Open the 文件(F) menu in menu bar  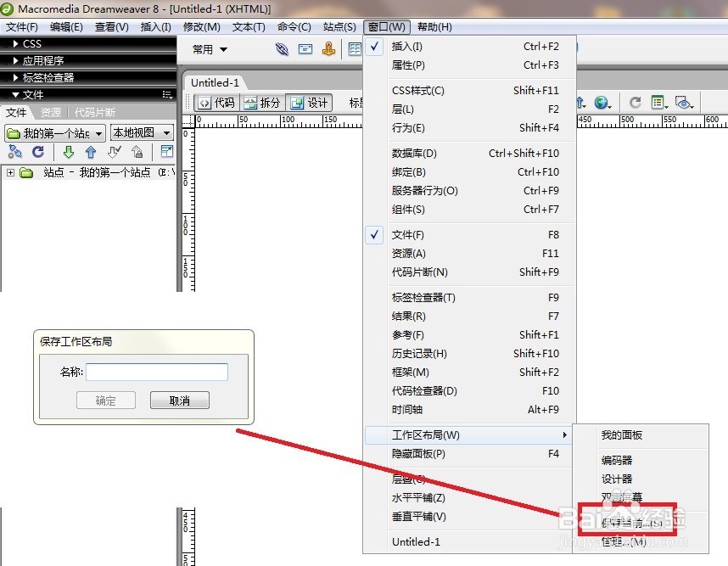click(x=21, y=27)
